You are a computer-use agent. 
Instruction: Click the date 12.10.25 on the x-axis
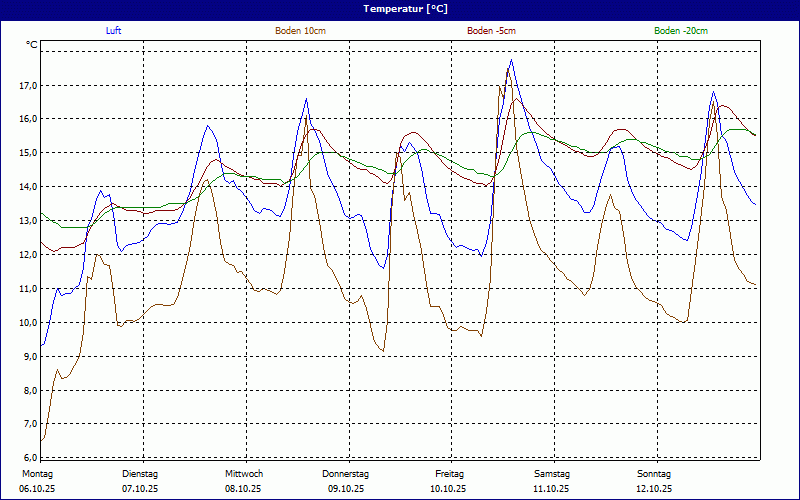[x=654, y=489]
